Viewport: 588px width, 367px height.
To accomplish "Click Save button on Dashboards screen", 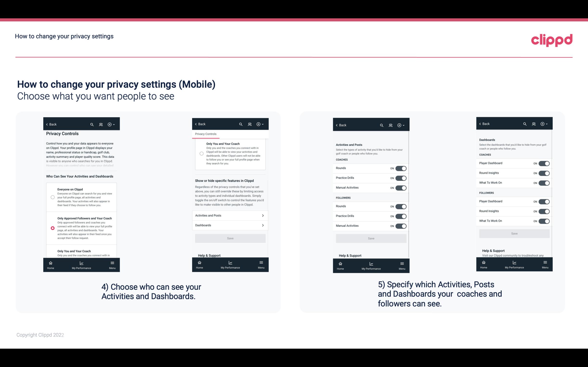I will coord(514,233).
